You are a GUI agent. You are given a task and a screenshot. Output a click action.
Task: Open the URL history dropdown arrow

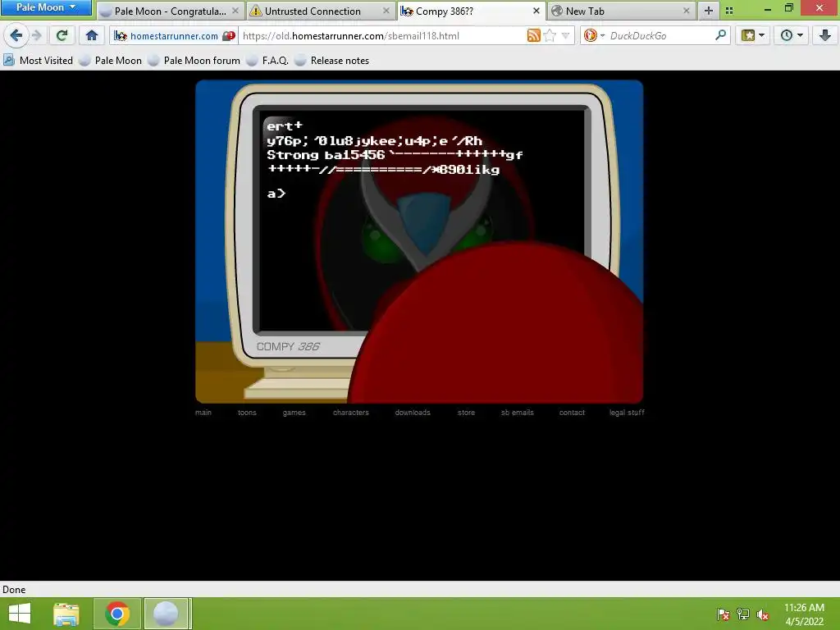tap(566, 36)
